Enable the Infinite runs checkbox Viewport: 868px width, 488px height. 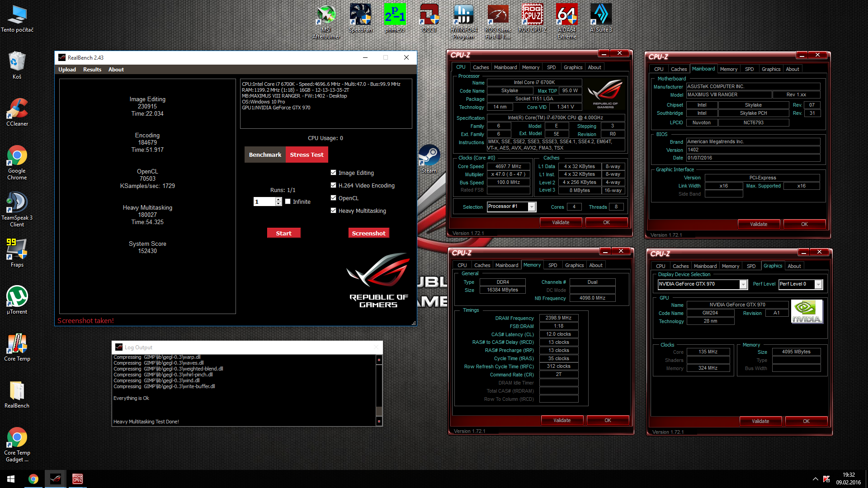point(288,202)
